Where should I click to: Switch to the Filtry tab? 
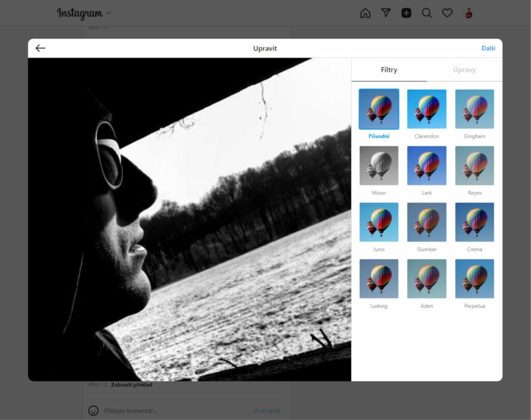coord(389,70)
